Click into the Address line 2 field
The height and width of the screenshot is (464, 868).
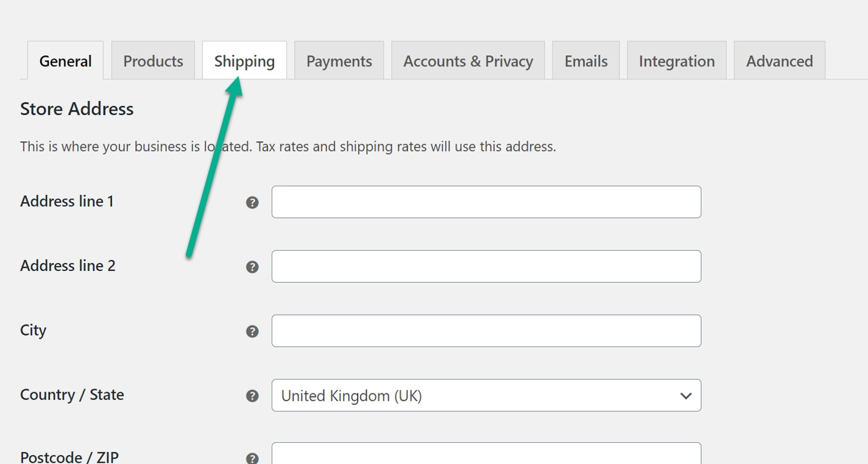pos(485,267)
